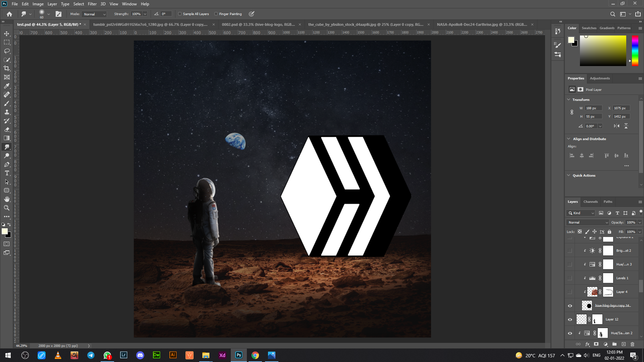Open the Kind filter dropdown
This screenshot has height=362, width=644.
coord(581,213)
